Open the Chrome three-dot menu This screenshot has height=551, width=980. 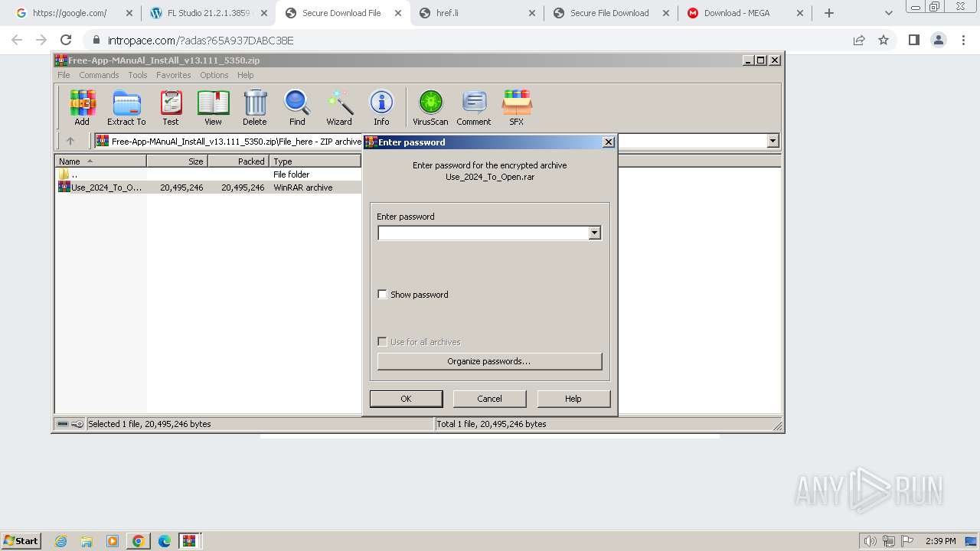[x=962, y=40]
